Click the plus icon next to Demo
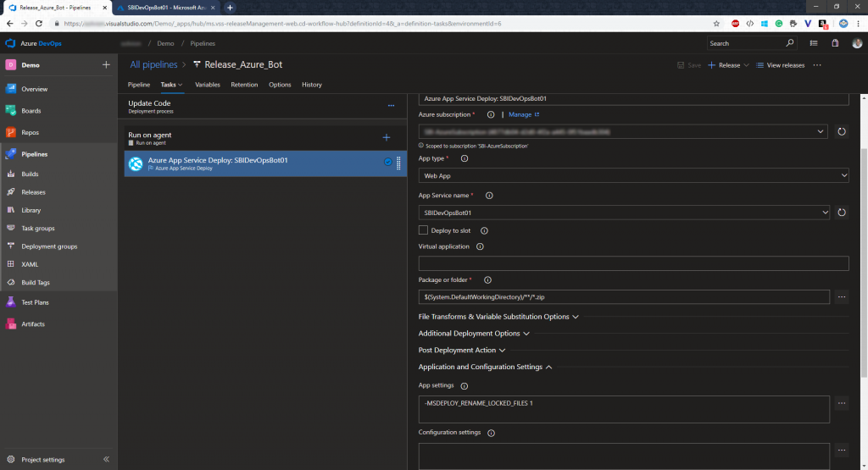This screenshot has height=470, width=868. point(106,64)
